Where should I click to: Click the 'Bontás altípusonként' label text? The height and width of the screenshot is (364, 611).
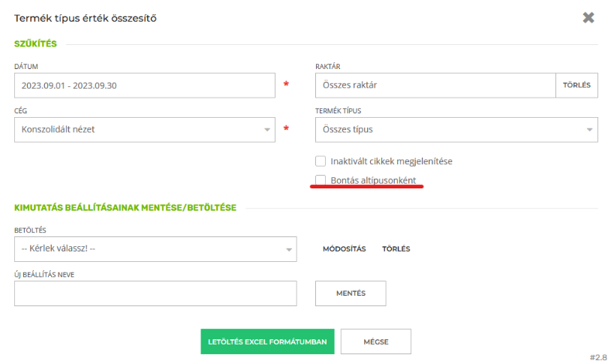coord(373,180)
